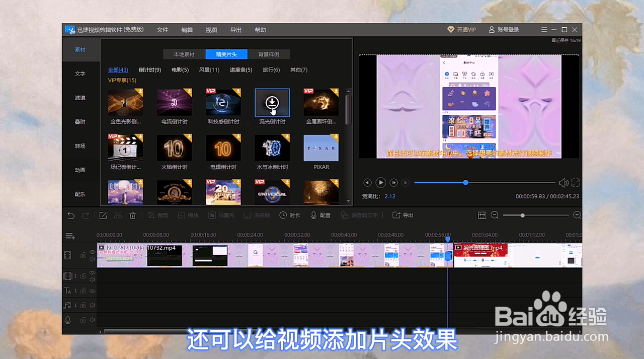Click the timeline zoom slider handle

click(522, 215)
